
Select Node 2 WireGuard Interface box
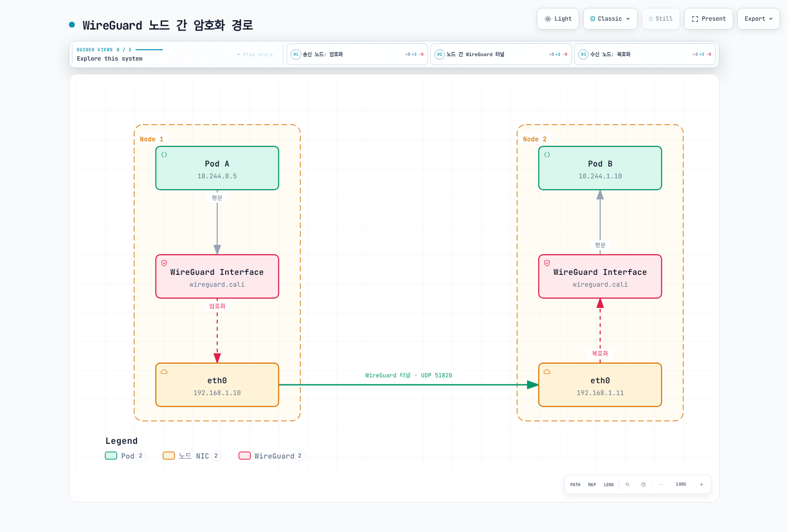600,276
